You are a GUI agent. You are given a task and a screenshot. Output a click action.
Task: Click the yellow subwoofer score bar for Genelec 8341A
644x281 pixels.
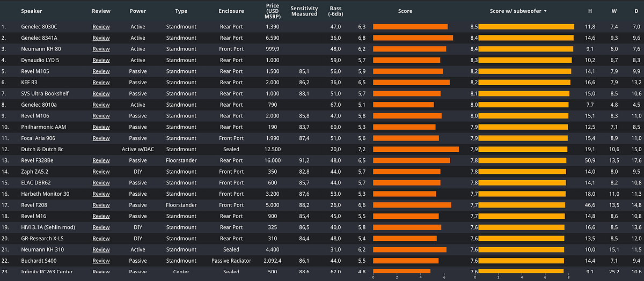tap(526, 38)
